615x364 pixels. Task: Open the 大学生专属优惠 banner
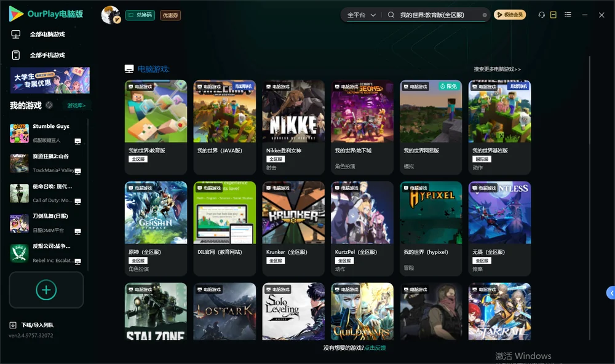50,80
